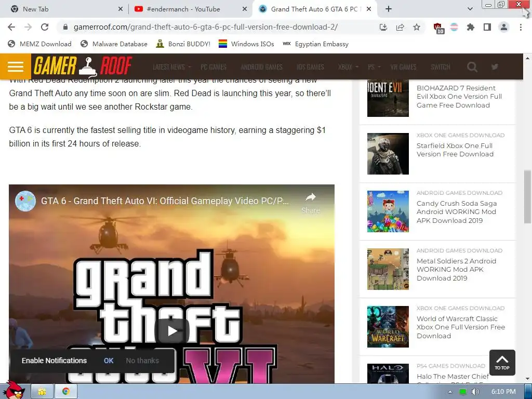Bookmark this page with the star icon

[417, 27]
